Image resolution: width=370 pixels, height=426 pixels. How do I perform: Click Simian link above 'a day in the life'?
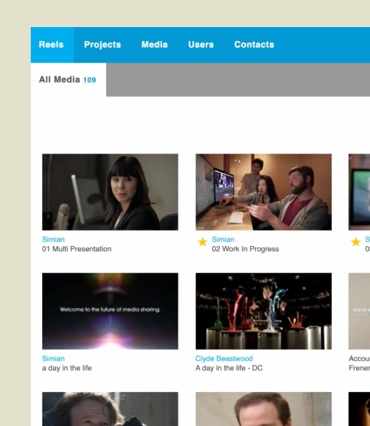point(53,359)
